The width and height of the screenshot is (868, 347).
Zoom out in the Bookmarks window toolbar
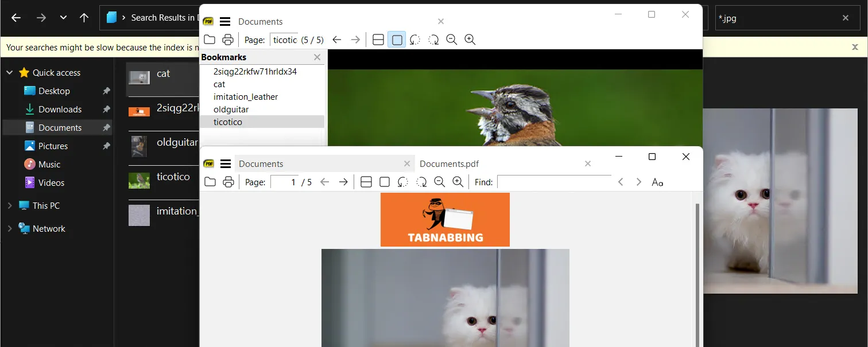pos(452,40)
